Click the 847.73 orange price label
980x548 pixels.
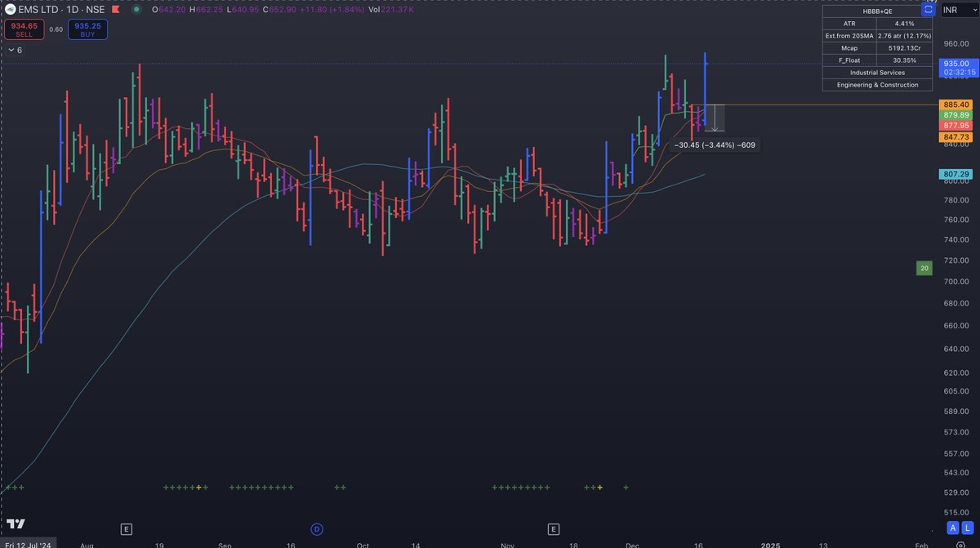955,137
